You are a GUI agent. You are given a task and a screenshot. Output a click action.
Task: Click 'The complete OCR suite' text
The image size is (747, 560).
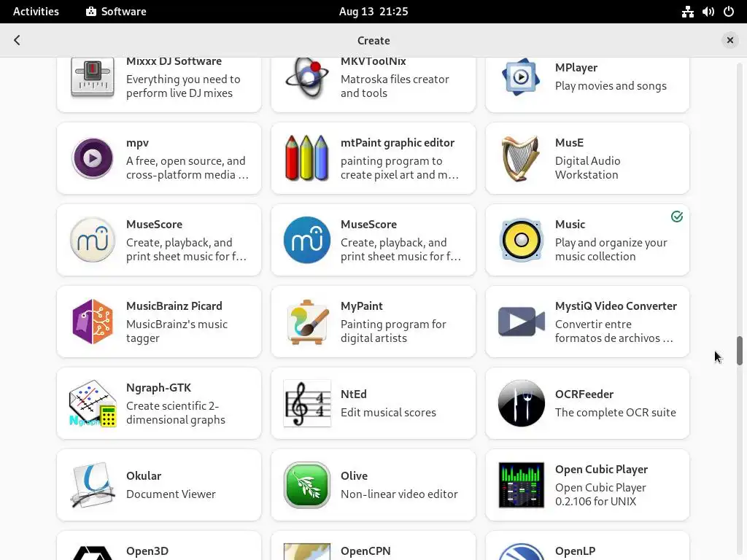[x=615, y=413]
